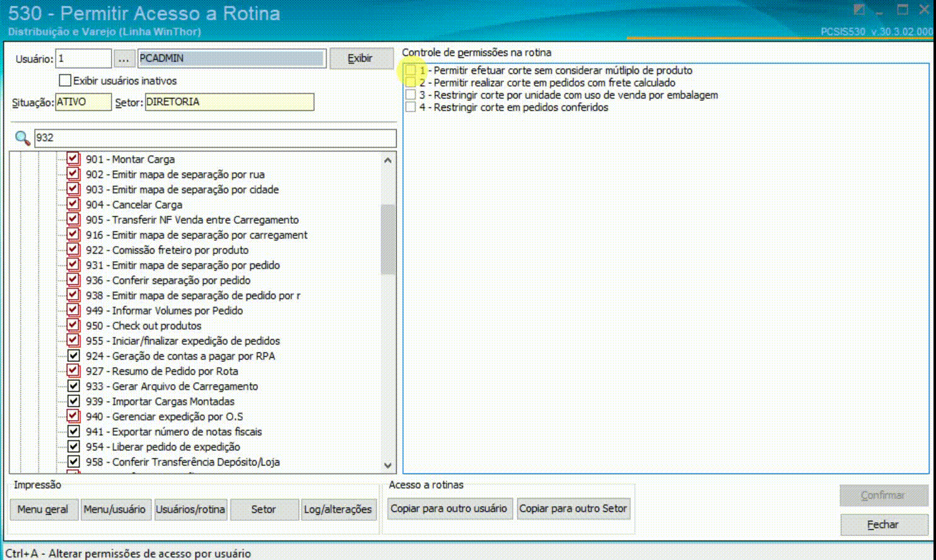Click scroll down arrow of routine list
The height and width of the screenshot is (560, 936).
click(x=388, y=465)
